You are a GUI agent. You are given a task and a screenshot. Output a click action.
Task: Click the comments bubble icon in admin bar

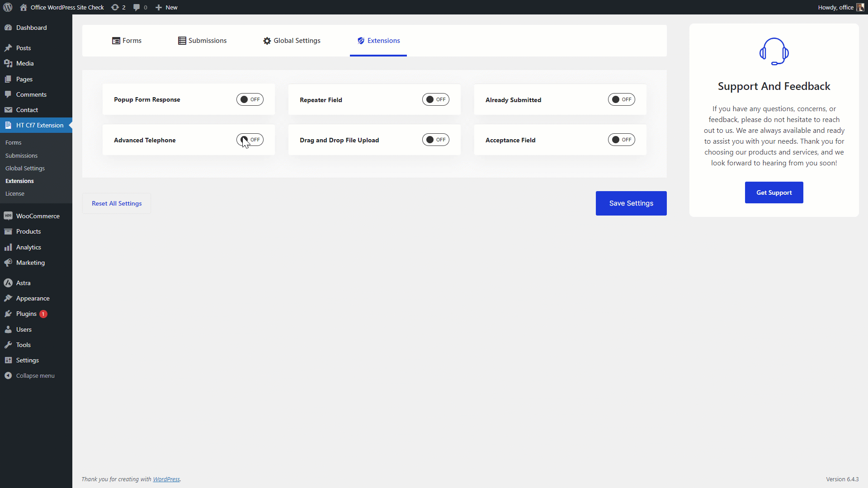pyautogui.click(x=137, y=7)
